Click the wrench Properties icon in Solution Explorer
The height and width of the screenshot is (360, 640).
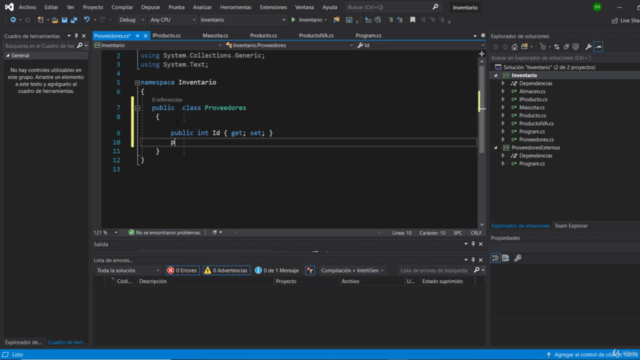pos(588,47)
